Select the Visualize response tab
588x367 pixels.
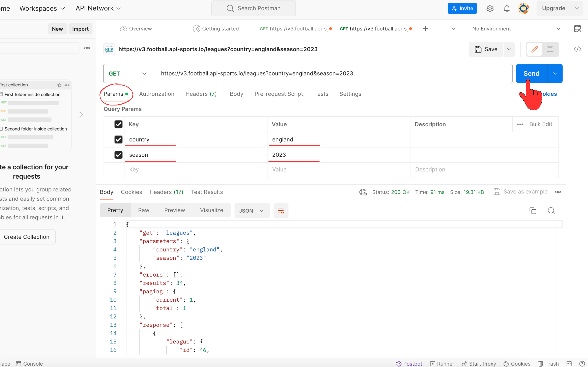211,210
